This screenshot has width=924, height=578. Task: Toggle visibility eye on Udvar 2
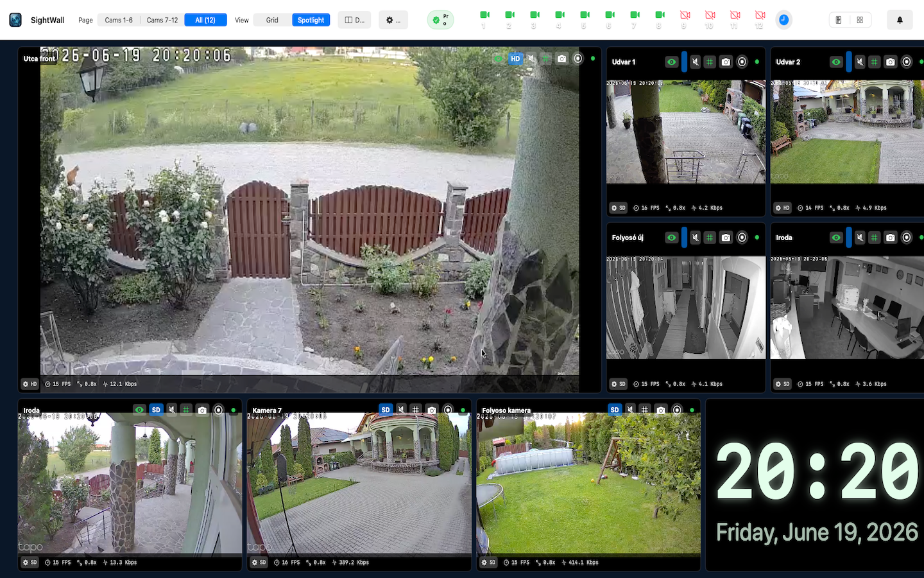point(836,62)
